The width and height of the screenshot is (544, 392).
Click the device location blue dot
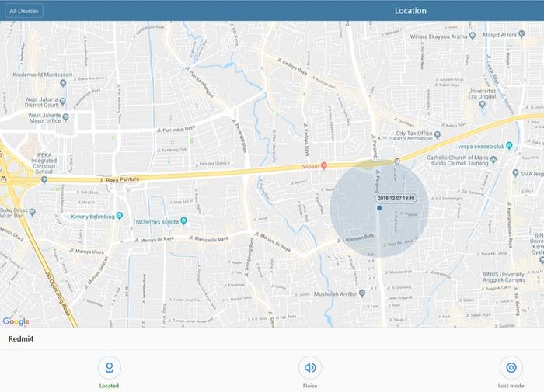379,208
